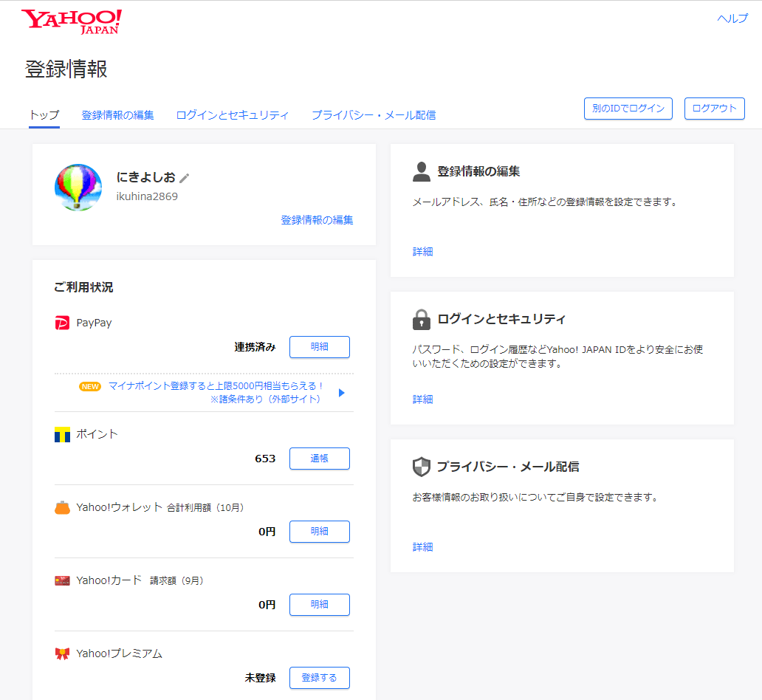
Task: Click the ご利用状況 section heading
Action: pyautogui.click(x=83, y=287)
